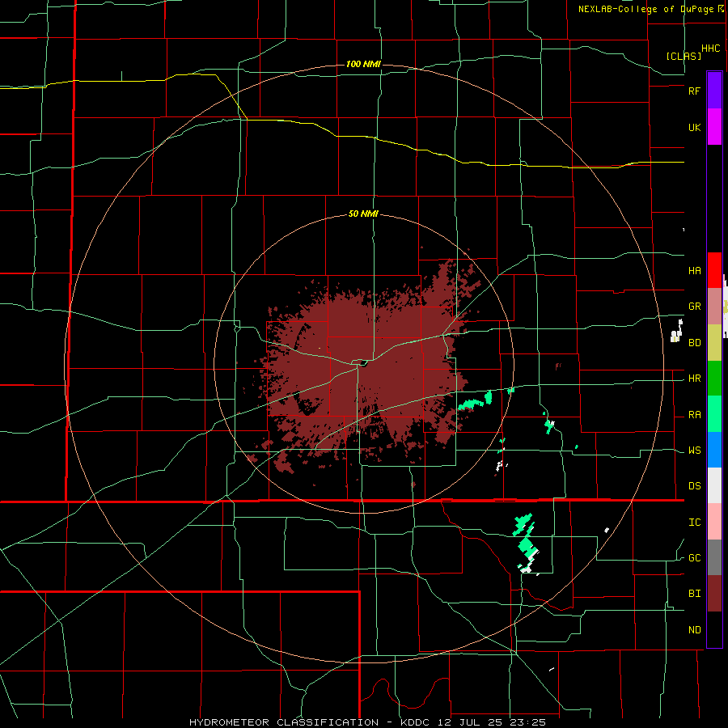Click the ND legend label
This screenshot has height=728, width=728.
(x=694, y=630)
